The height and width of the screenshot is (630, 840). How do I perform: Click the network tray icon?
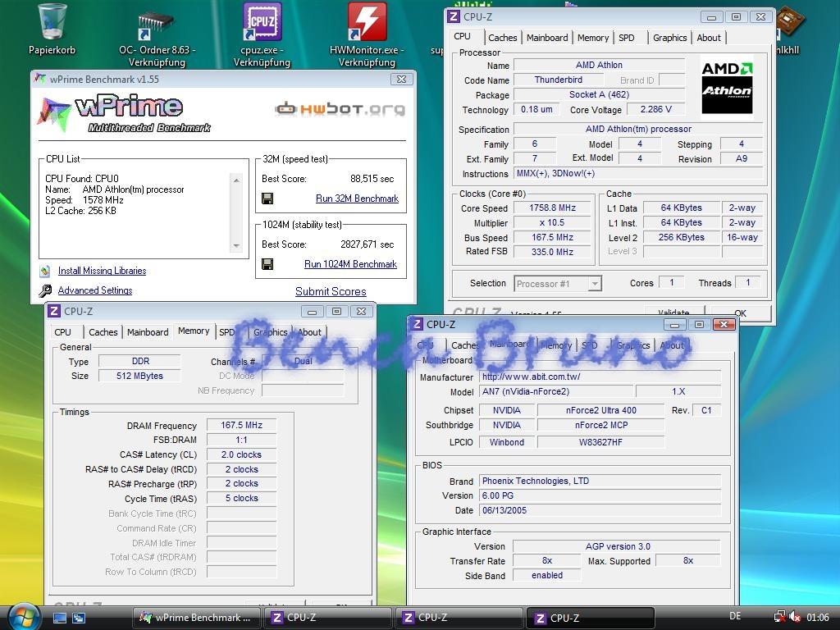(780, 618)
